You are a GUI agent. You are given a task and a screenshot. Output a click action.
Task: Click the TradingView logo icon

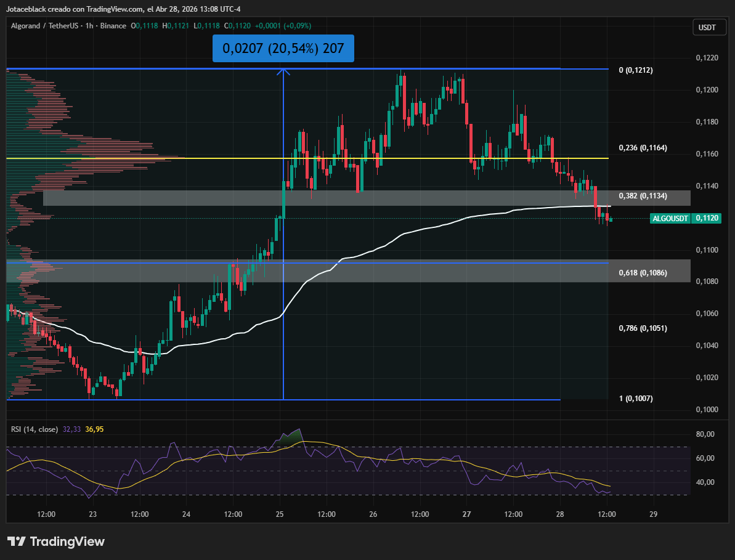point(17,542)
